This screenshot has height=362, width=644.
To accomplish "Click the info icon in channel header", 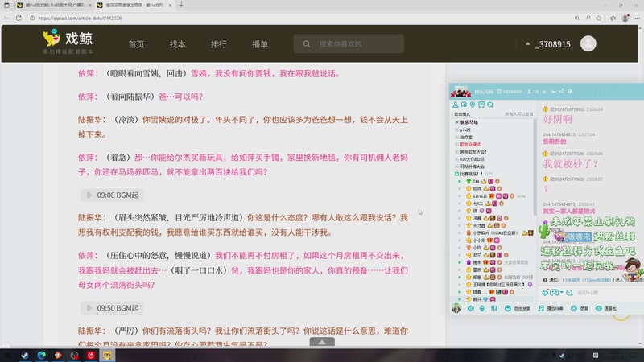I will click(570, 92).
